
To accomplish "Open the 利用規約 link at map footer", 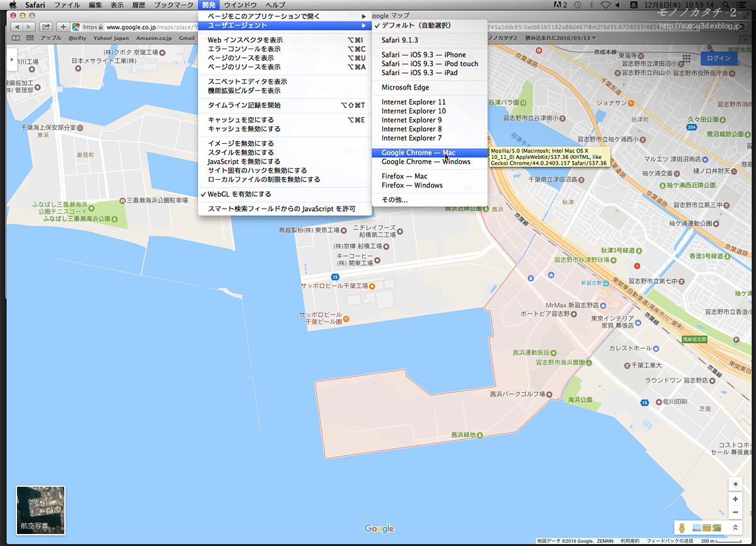I will click(x=629, y=541).
